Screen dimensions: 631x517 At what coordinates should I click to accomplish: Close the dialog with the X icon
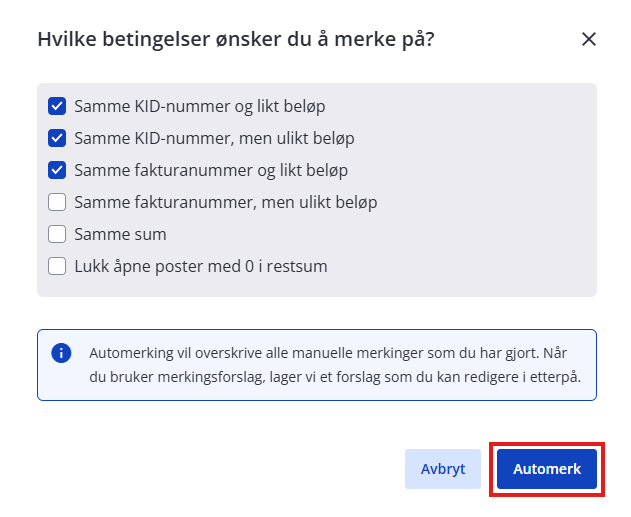588,39
